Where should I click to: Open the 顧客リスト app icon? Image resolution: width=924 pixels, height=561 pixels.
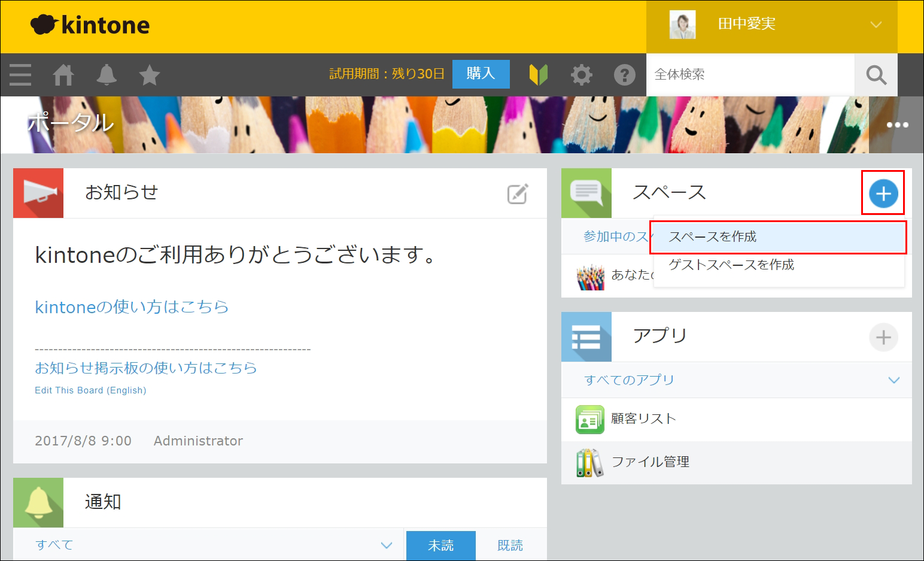[x=588, y=419]
